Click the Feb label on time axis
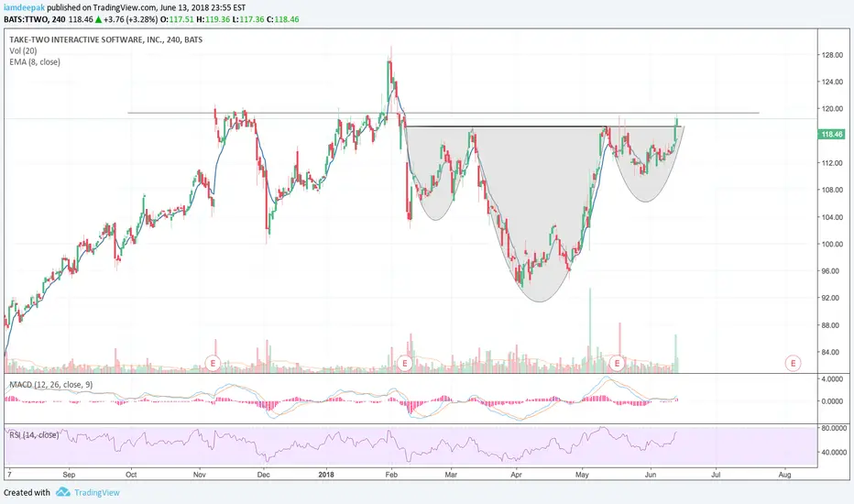The height and width of the screenshot is (504, 854). (x=391, y=475)
